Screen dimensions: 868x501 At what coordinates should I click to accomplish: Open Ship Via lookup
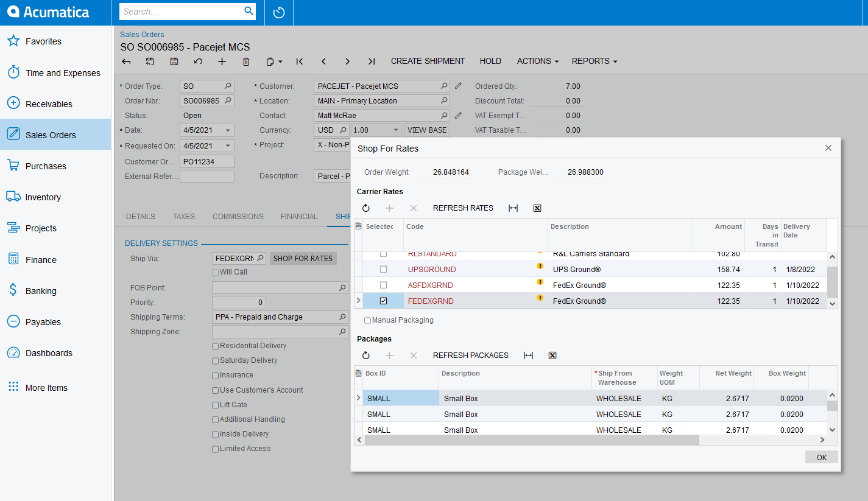[260, 259]
